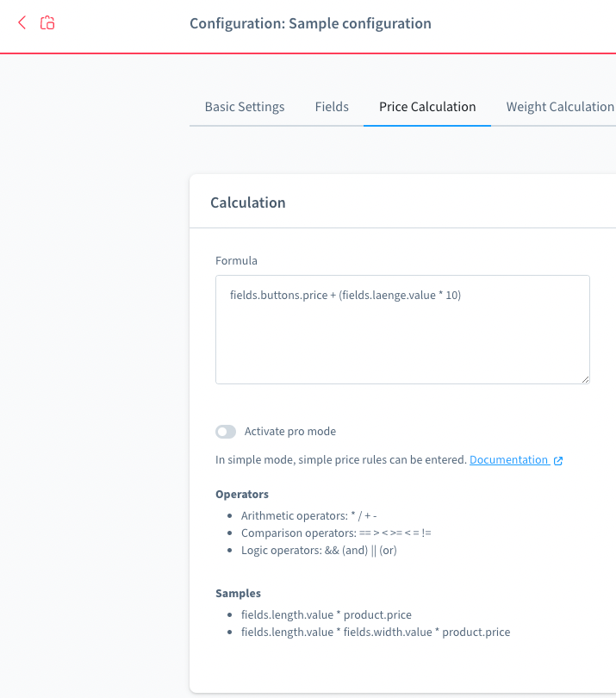Click the external link icon beside Documentation
Image resolution: width=616 pixels, height=698 pixels.
[558, 460]
